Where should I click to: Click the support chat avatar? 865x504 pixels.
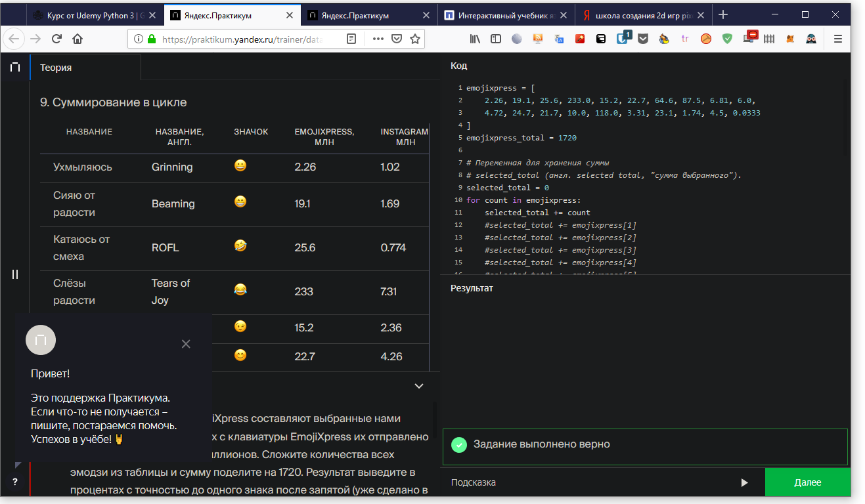(41, 339)
